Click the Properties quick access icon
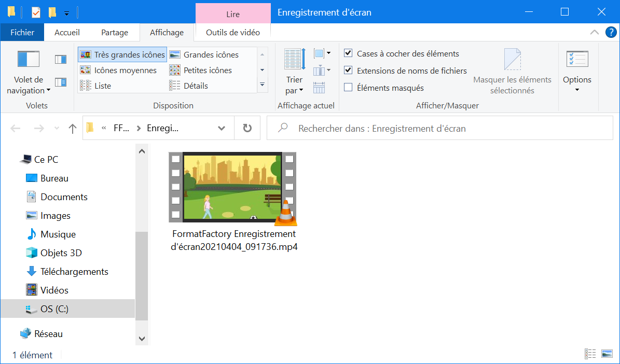620x364 pixels. tap(36, 12)
